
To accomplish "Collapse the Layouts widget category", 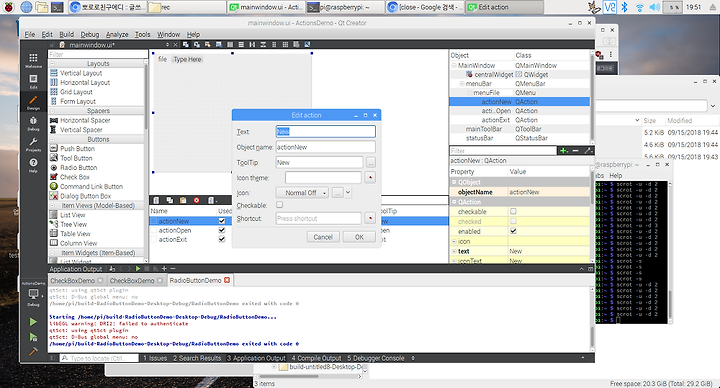I will [52, 63].
